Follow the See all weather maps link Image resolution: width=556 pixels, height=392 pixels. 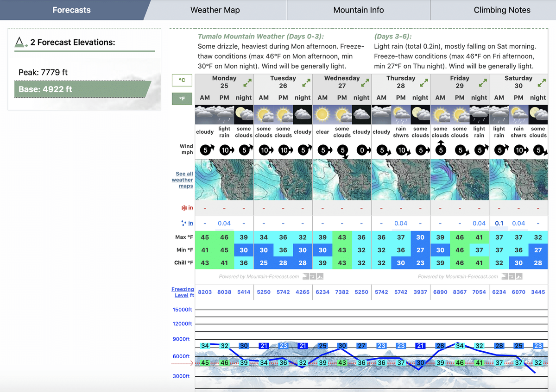(183, 180)
